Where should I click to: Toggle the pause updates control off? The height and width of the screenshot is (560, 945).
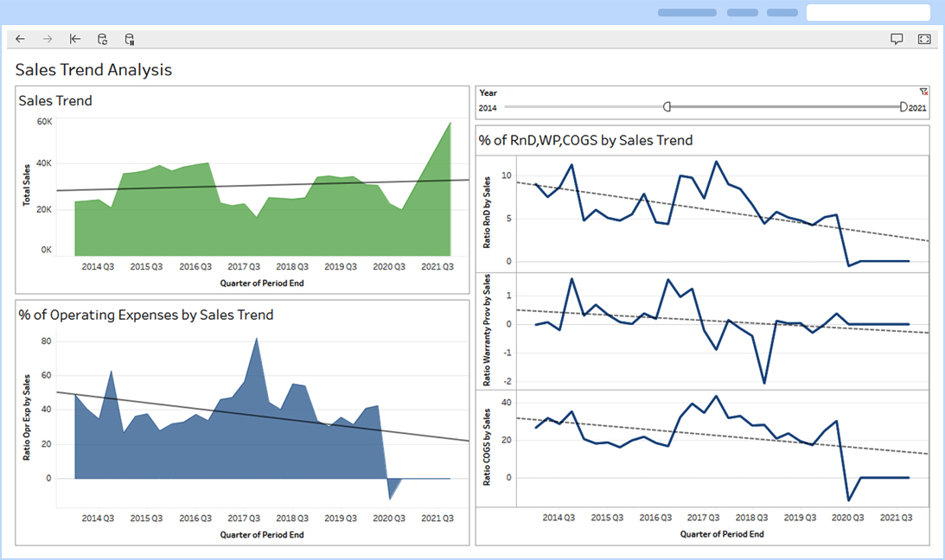[130, 39]
